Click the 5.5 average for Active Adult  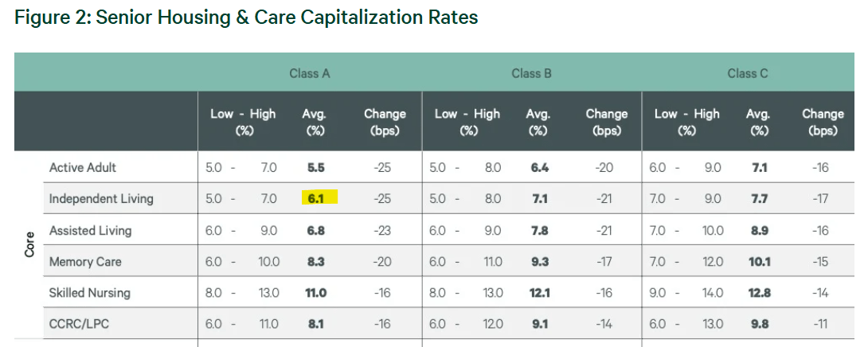click(316, 167)
